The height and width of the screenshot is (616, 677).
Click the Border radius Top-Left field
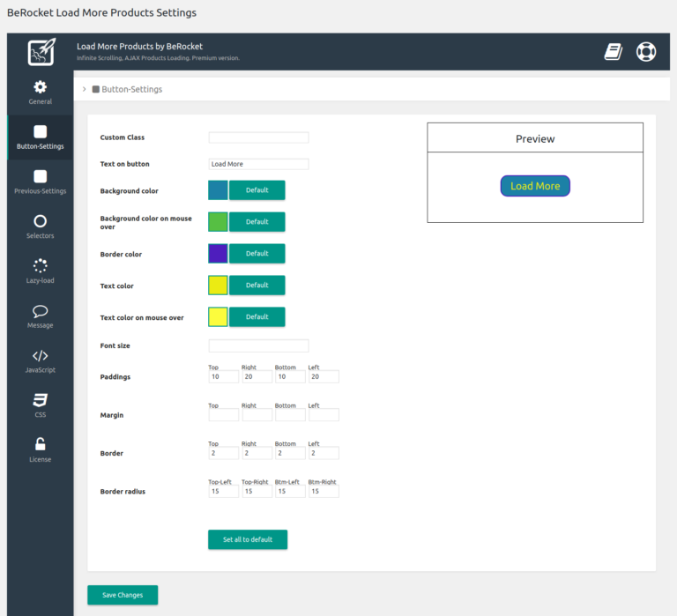click(224, 491)
